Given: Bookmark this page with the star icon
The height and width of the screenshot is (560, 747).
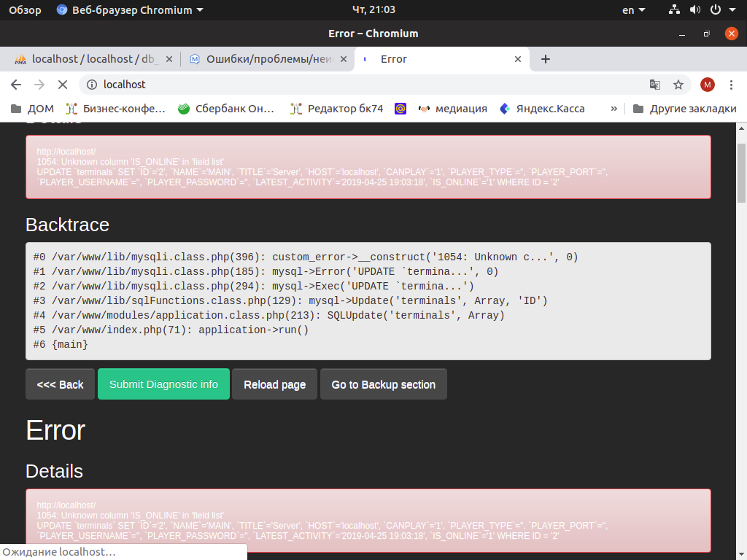Looking at the screenshot, I should click(678, 85).
